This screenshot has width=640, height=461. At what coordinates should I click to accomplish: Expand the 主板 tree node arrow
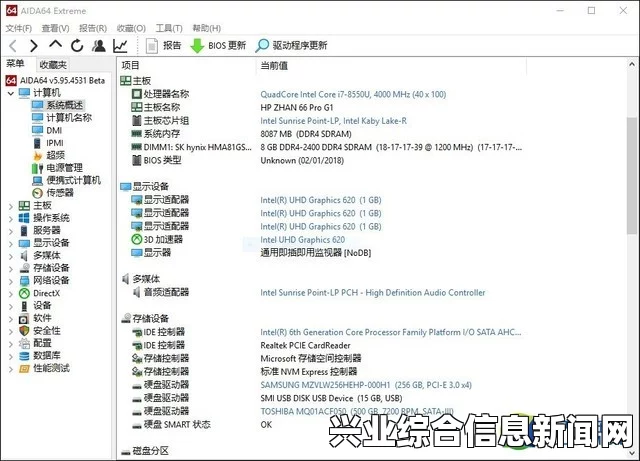pyautogui.click(x=11, y=207)
